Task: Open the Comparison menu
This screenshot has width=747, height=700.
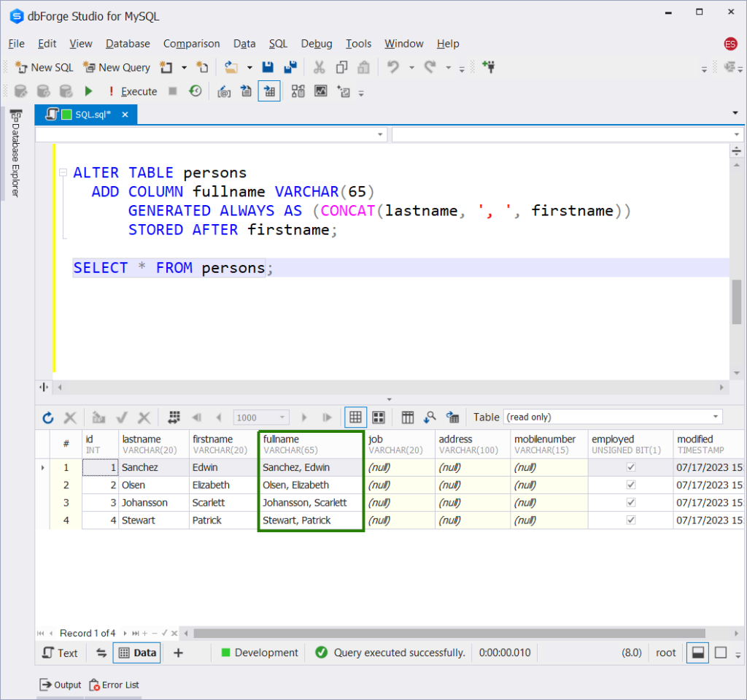Action: pos(192,44)
